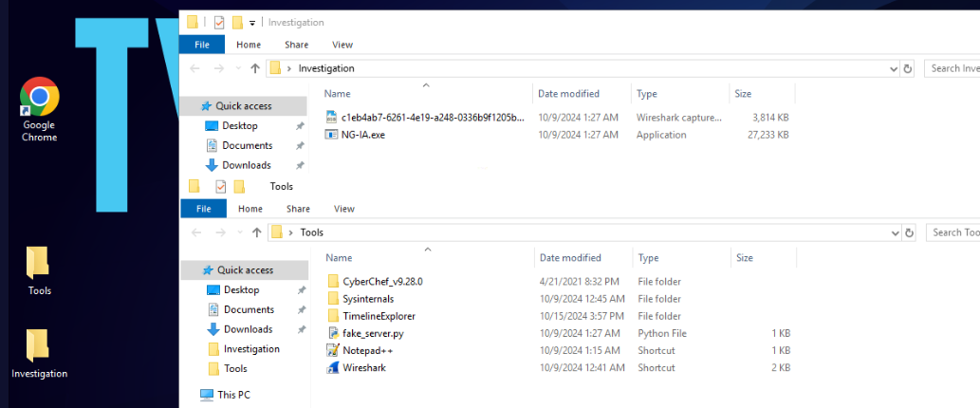Expand the Investigation window address bar dropdown
Image resolution: width=980 pixels, height=408 pixels.
(x=894, y=68)
